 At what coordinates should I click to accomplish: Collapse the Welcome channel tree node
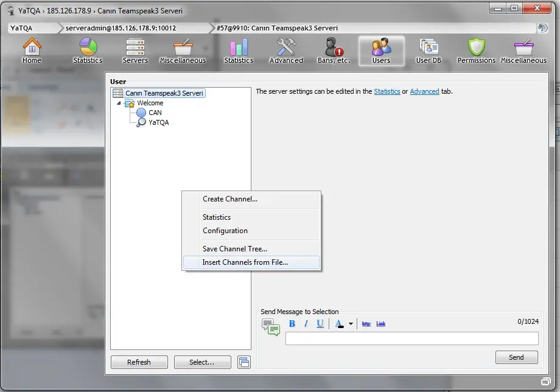119,103
